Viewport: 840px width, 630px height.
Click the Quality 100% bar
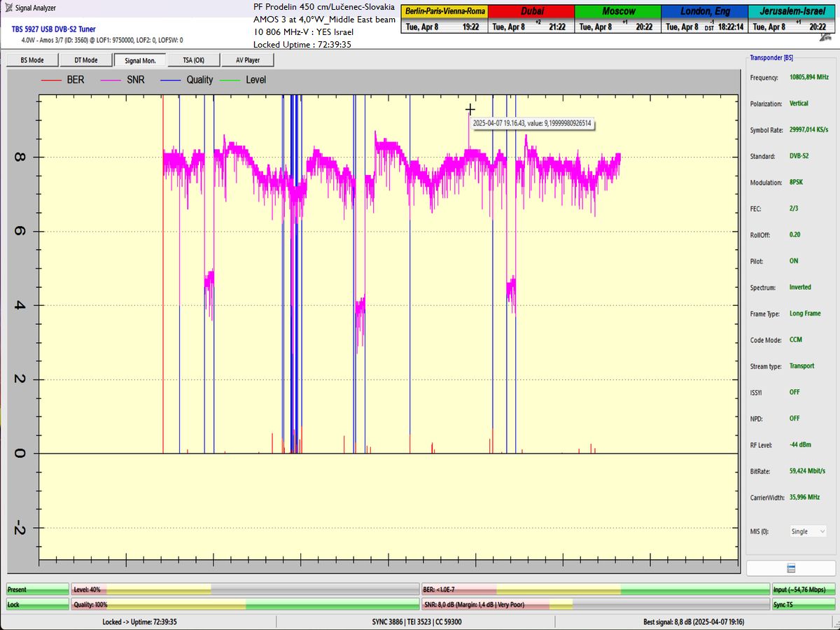click(x=245, y=605)
